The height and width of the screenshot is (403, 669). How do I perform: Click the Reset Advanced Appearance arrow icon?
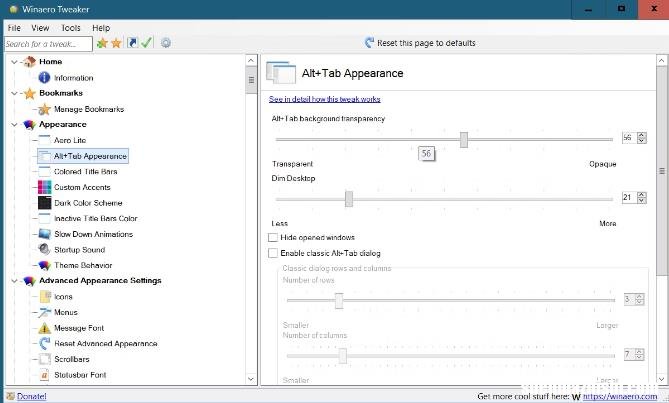point(44,343)
